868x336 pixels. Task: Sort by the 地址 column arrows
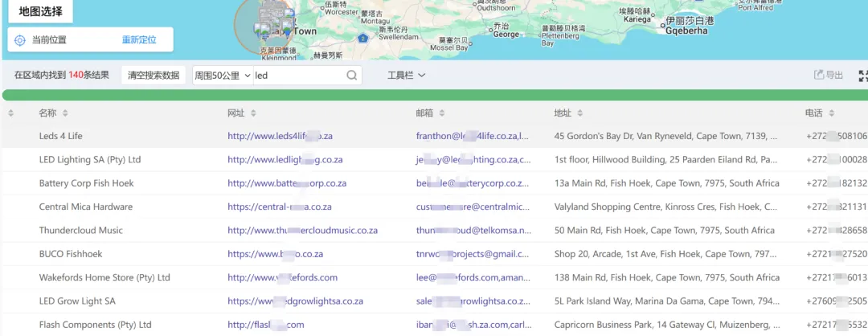(579, 113)
